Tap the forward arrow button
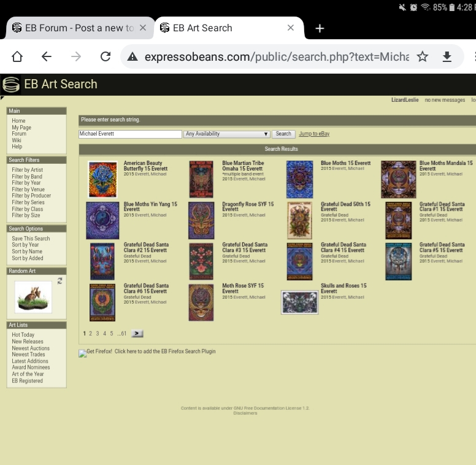The width and height of the screenshot is (476, 465). click(x=76, y=56)
